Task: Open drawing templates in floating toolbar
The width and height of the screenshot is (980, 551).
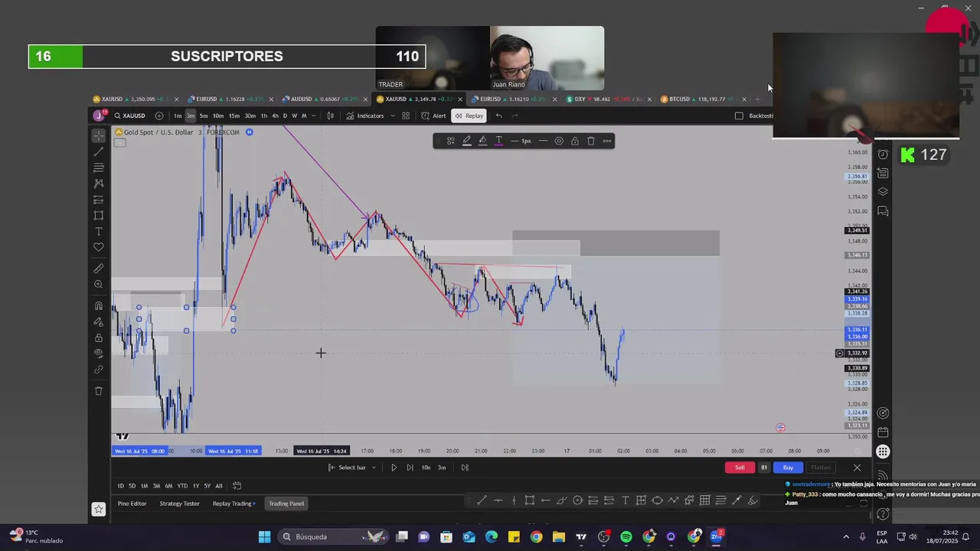Action: [450, 141]
